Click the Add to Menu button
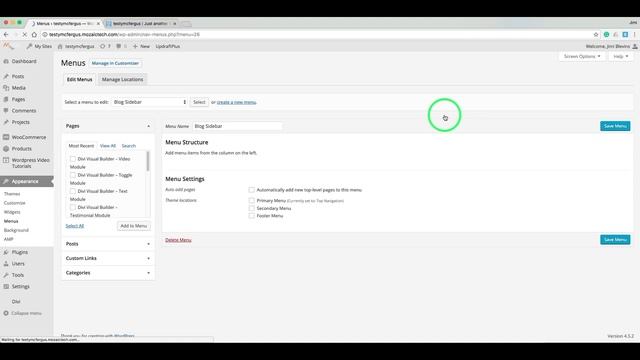 tap(133, 226)
